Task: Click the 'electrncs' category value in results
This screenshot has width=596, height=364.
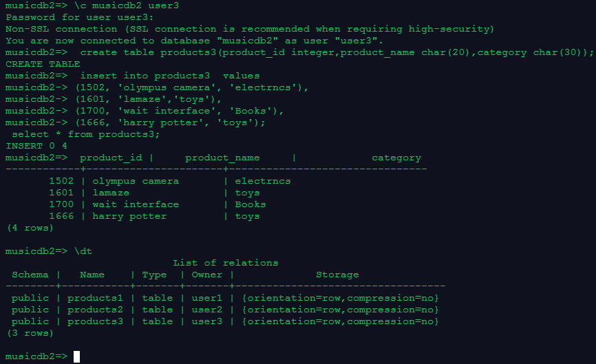Action: [263, 181]
